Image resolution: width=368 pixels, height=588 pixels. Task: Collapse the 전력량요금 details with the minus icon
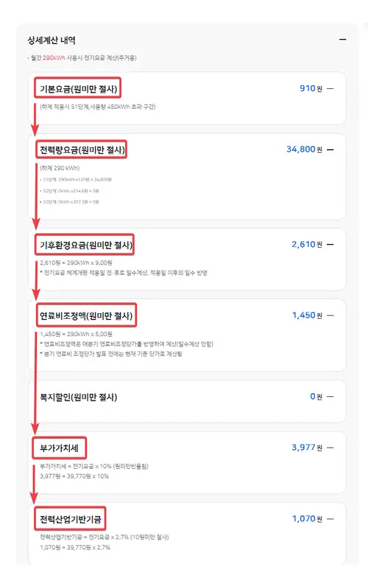click(x=330, y=150)
